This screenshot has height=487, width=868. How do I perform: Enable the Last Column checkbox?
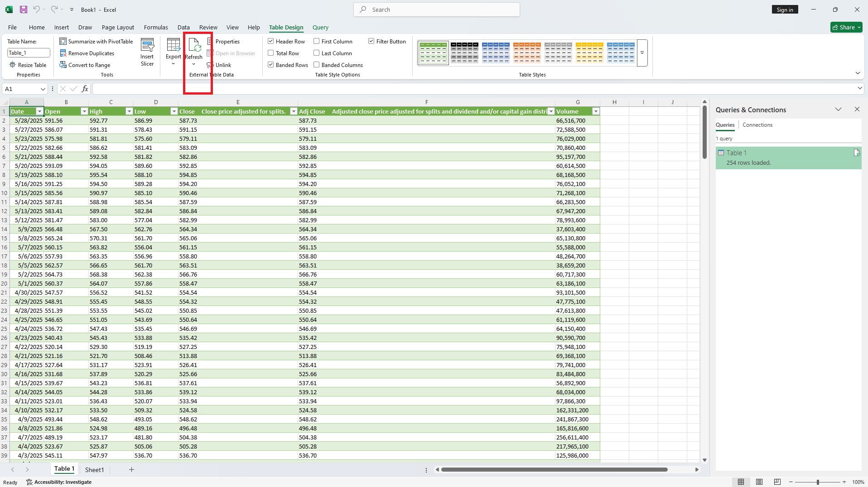317,53
